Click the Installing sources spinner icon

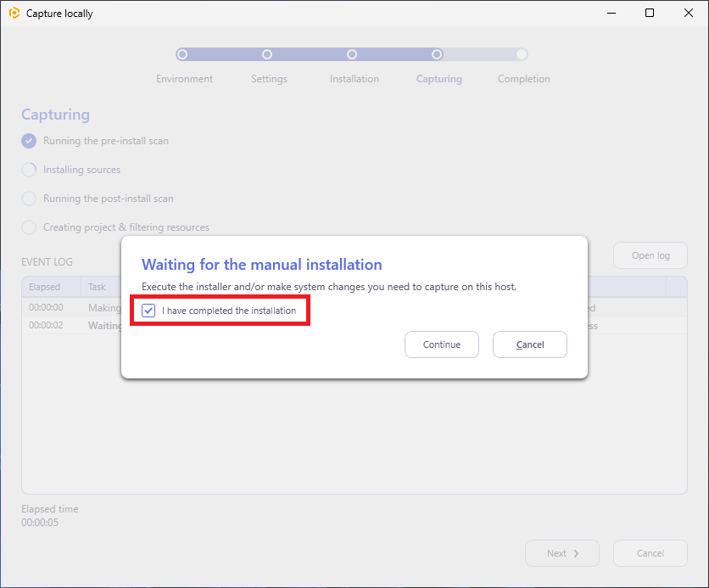[x=29, y=170]
